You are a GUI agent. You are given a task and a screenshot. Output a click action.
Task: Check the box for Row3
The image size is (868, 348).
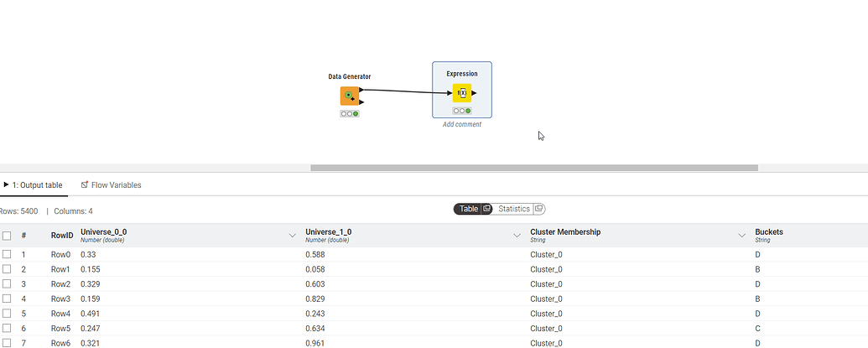coord(7,299)
